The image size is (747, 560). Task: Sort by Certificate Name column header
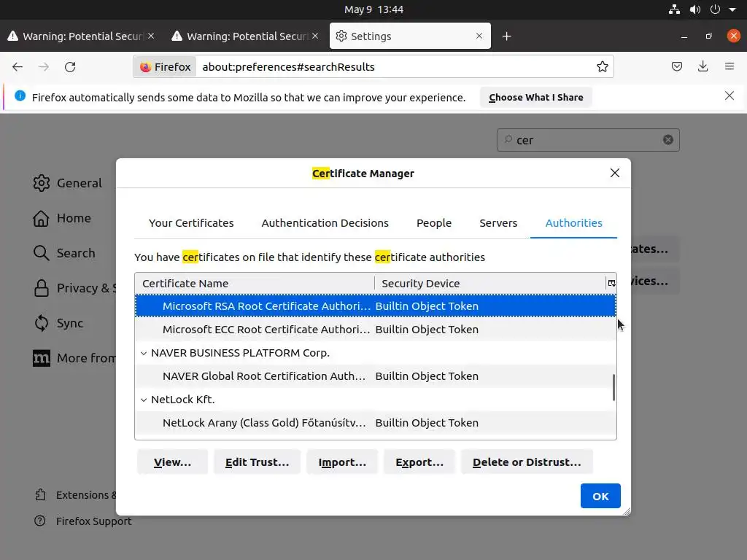click(255, 284)
